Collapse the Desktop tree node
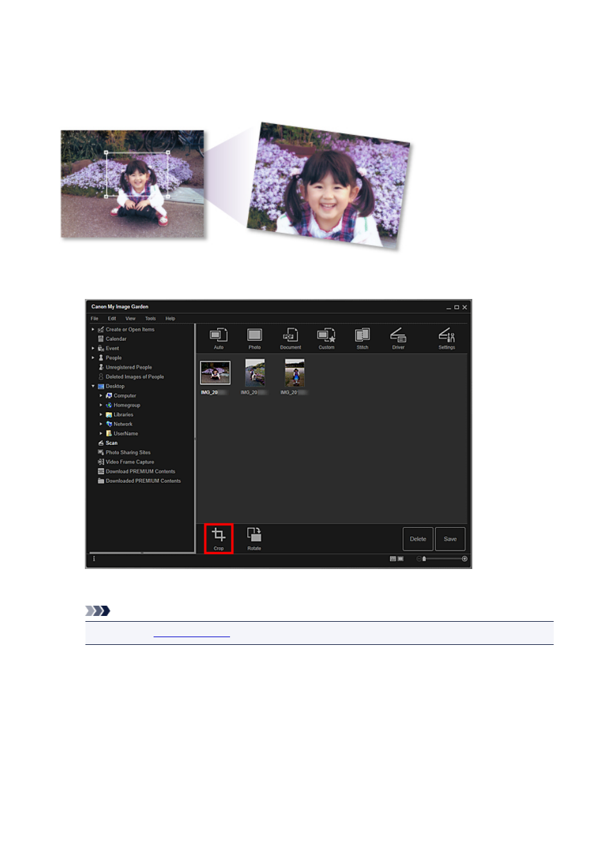The image size is (613, 868). coord(93,386)
